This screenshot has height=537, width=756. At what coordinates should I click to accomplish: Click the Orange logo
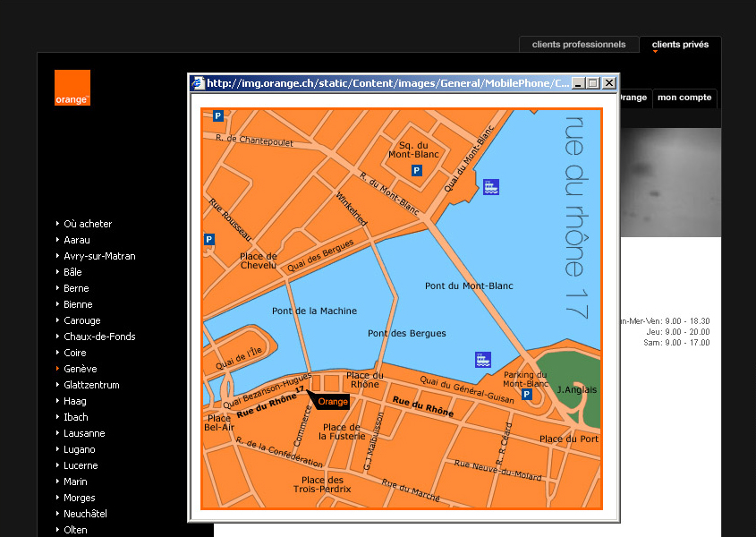point(72,88)
